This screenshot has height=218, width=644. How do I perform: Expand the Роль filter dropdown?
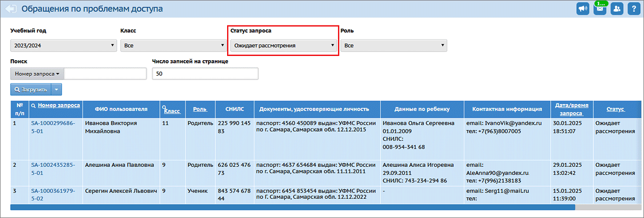[x=393, y=45]
